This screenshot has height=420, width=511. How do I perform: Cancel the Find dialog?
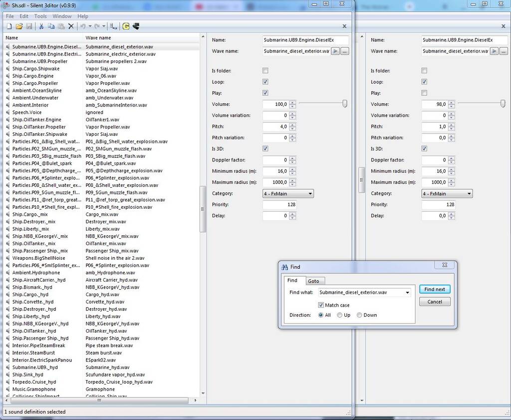click(x=435, y=302)
